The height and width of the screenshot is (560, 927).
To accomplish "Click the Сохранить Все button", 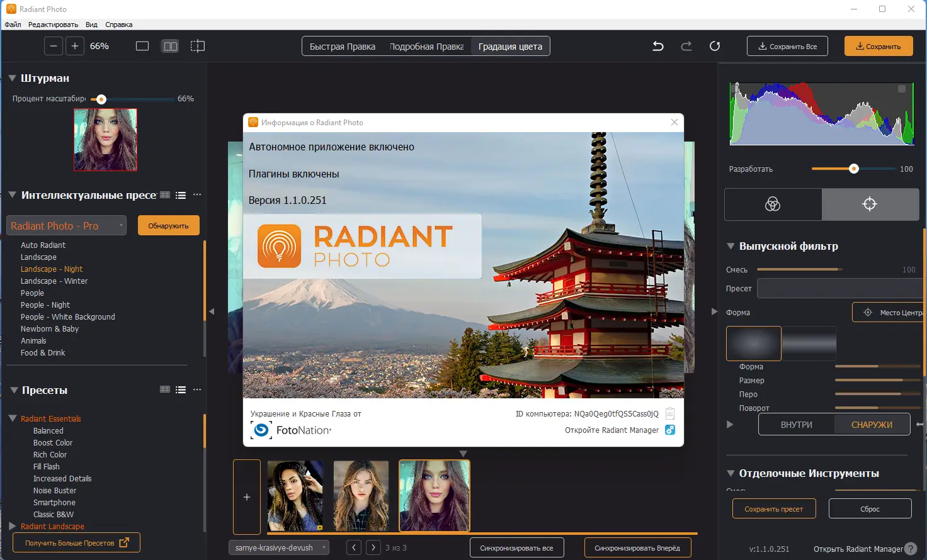I will tap(787, 46).
